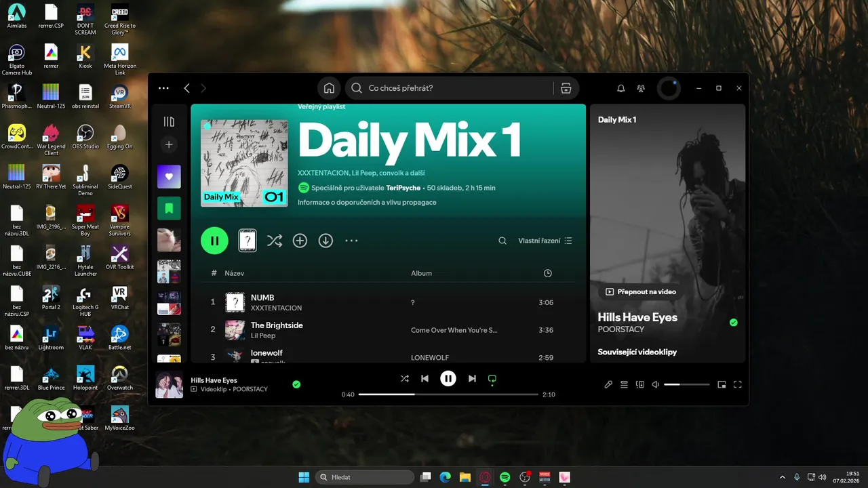The height and width of the screenshot is (488, 868).
Task: Click now playing album thumbnail
Action: [170, 384]
